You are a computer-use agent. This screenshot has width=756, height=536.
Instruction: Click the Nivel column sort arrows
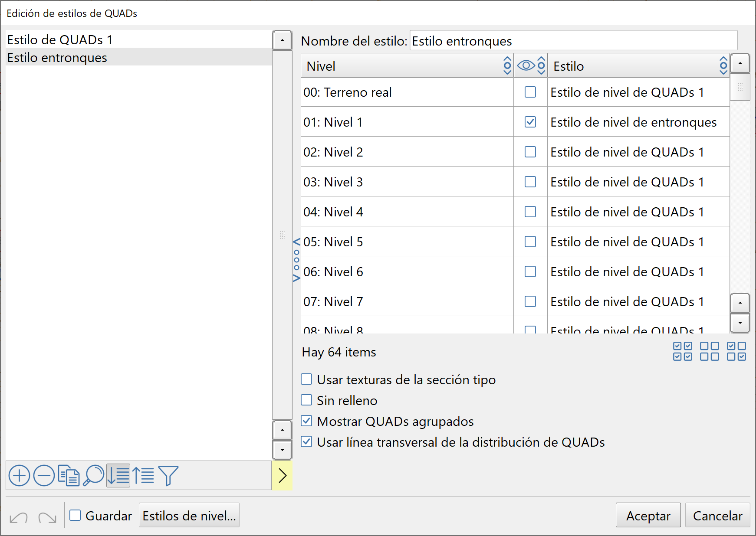pyautogui.click(x=506, y=65)
